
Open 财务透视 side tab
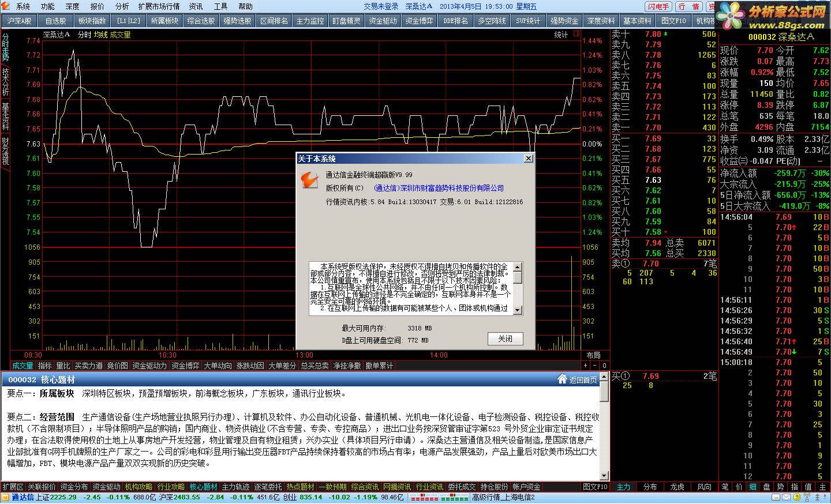click(x=5, y=151)
